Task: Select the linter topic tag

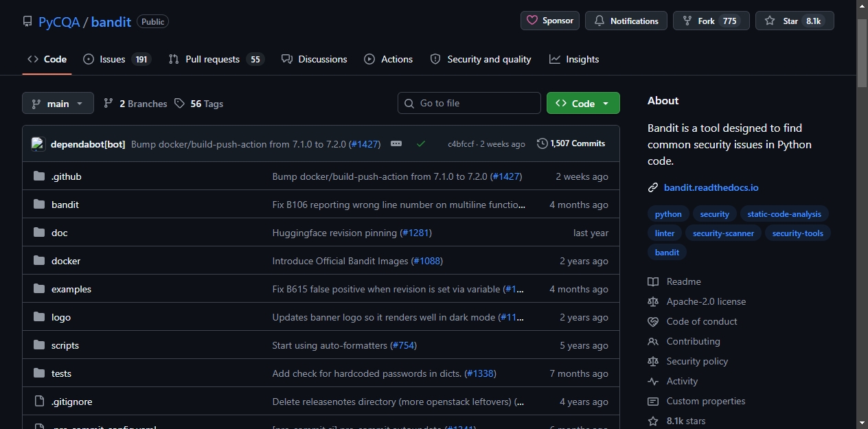Action: pos(665,233)
